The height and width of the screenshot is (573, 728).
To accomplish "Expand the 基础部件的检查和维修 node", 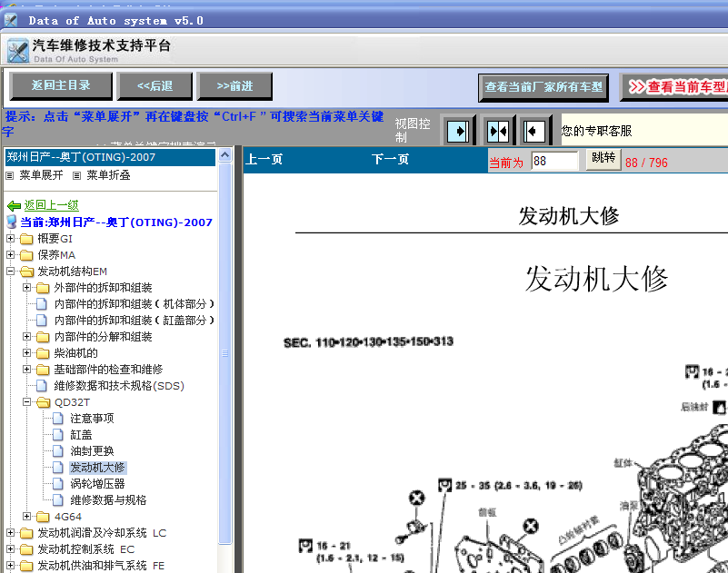I will pos(27,370).
